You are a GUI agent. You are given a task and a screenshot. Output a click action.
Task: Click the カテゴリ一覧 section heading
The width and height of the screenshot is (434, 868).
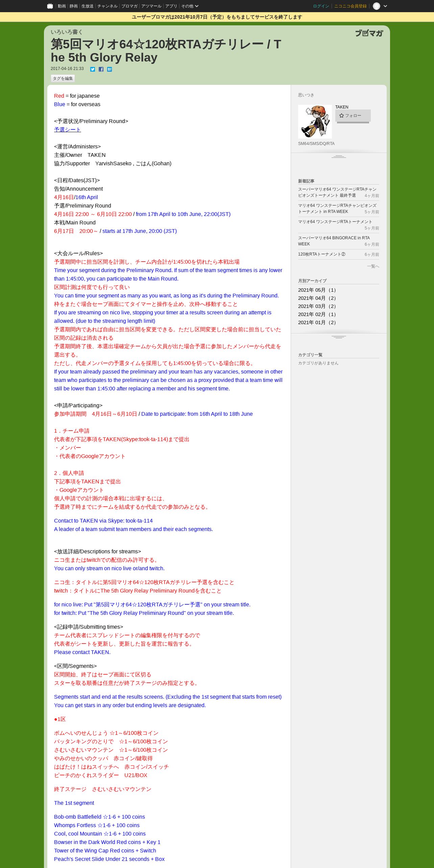tap(310, 355)
